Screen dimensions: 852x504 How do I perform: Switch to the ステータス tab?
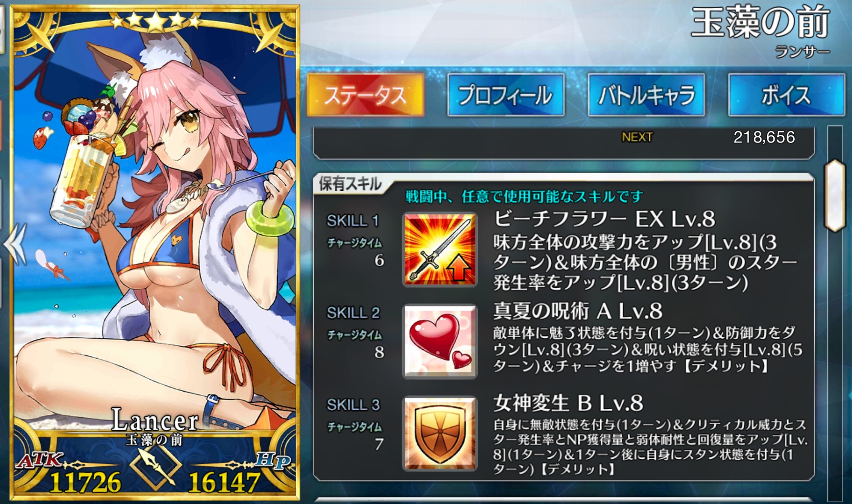(365, 95)
